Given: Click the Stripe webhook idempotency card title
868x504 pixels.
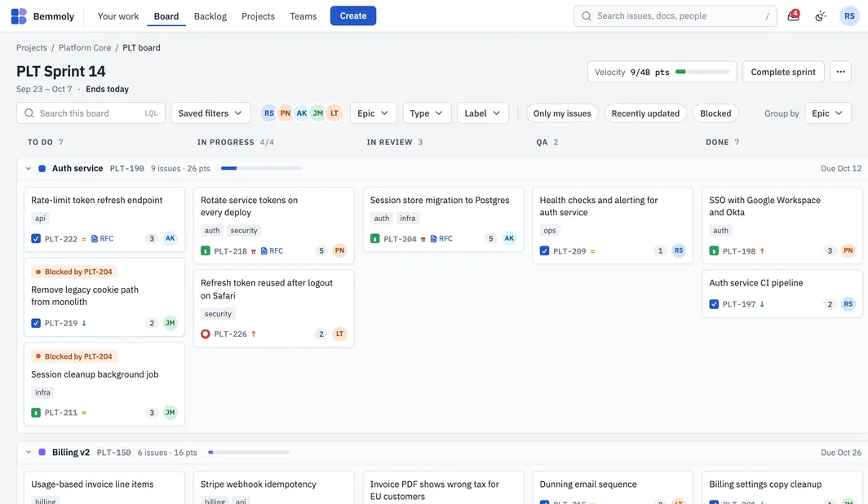Looking at the screenshot, I should click(x=259, y=484).
